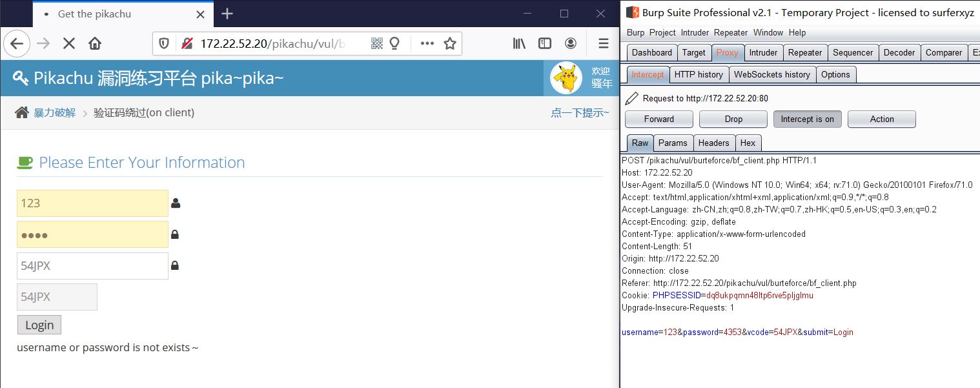Click the captcha display box 54JPX
Image resolution: width=980 pixels, height=388 pixels.
click(57, 297)
